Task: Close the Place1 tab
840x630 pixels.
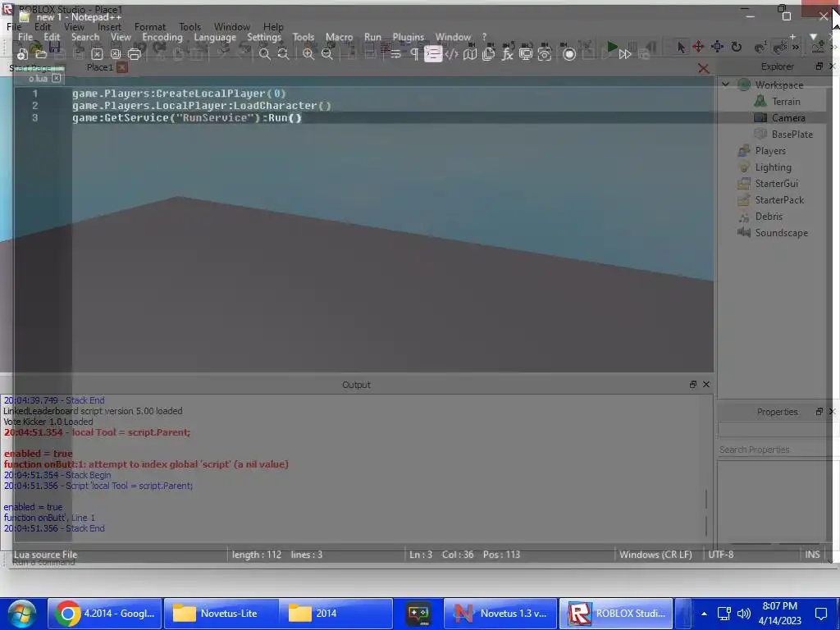Action: 122,67
